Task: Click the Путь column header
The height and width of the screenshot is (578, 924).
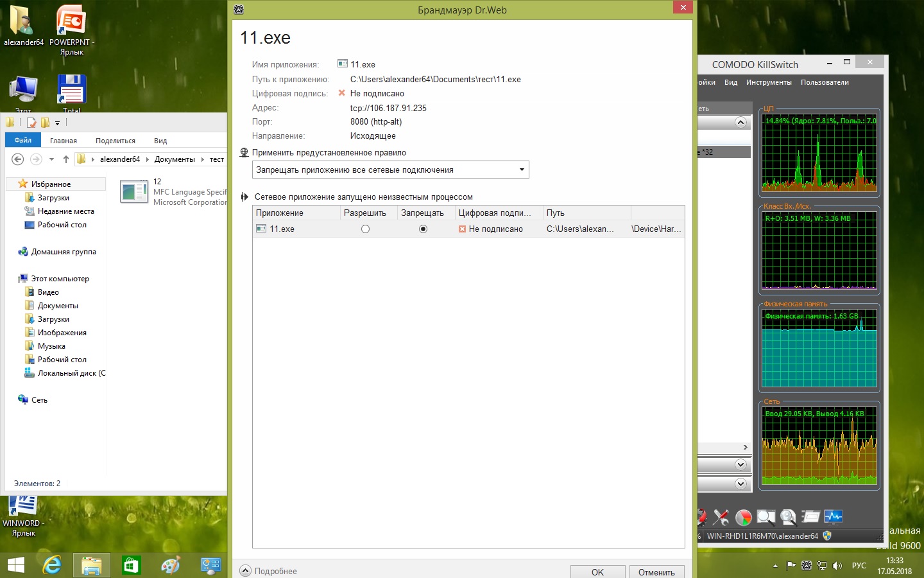Action: click(x=587, y=213)
